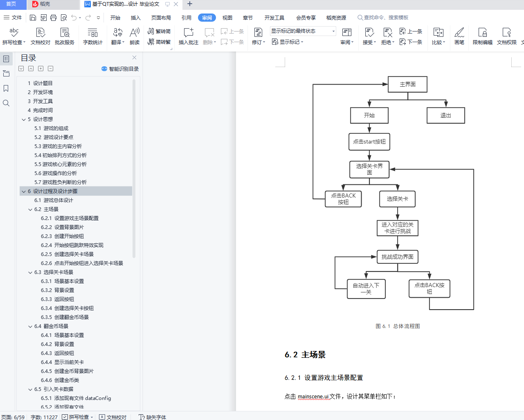Image resolution: width=524 pixels, height=420 pixels.
Task: Jump to 6.3.2 背景设置 in the outline
Action: (x=56, y=290)
